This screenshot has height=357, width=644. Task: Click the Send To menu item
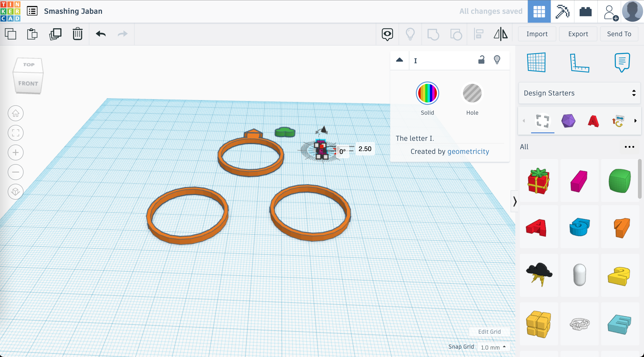(x=619, y=34)
